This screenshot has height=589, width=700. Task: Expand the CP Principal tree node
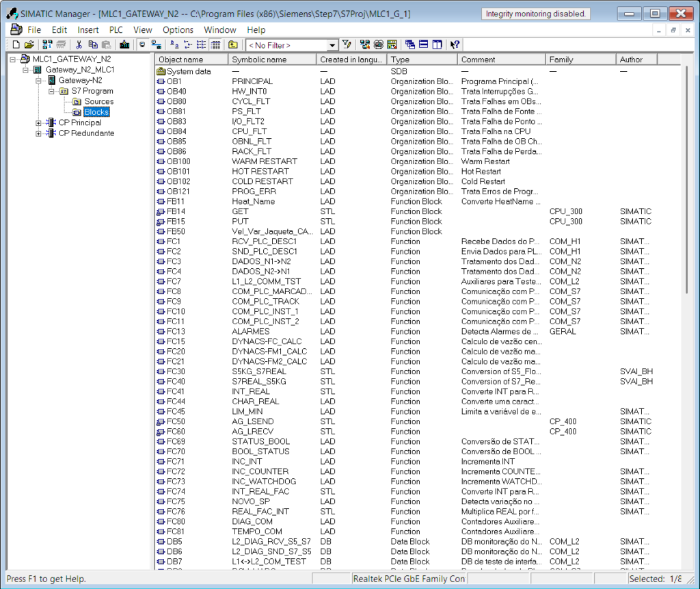(x=38, y=123)
